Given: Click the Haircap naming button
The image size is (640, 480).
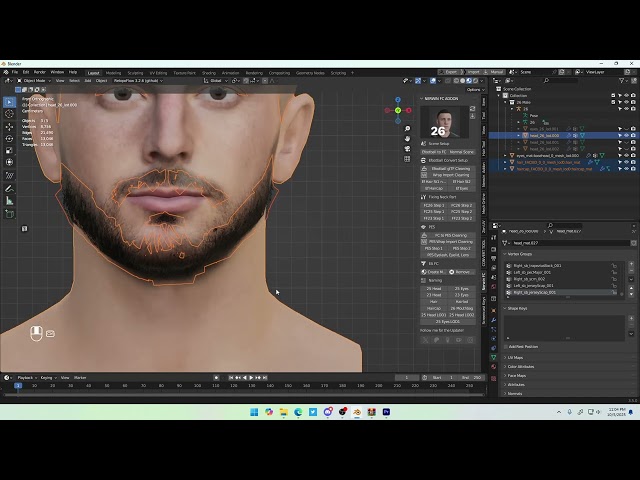Looking at the screenshot, I should (x=434, y=308).
